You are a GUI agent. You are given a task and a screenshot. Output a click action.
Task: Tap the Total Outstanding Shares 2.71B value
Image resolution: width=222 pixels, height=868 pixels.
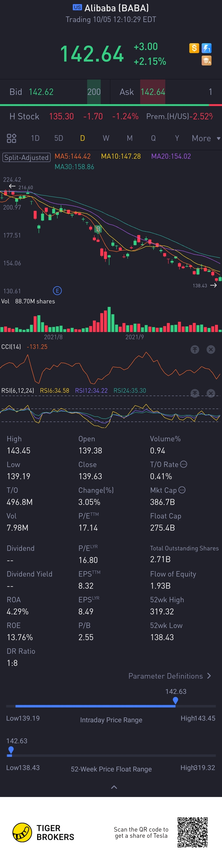(x=160, y=559)
